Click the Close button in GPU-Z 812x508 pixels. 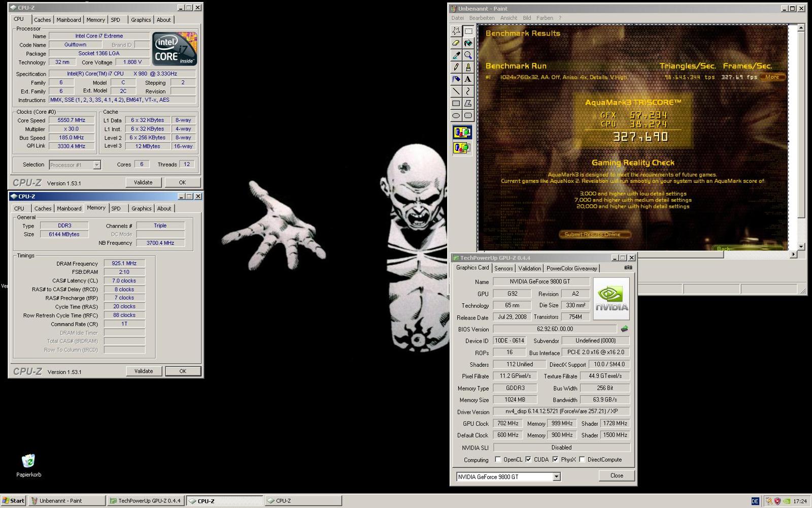pyautogui.click(x=617, y=475)
